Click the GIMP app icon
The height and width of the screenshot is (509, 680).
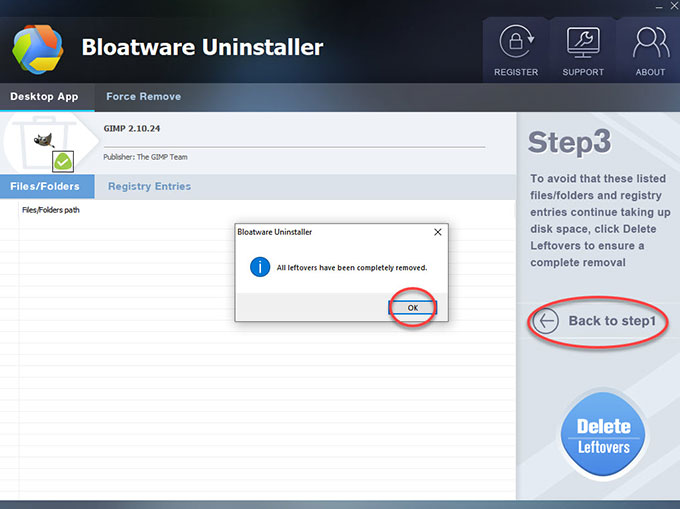tap(44, 140)
